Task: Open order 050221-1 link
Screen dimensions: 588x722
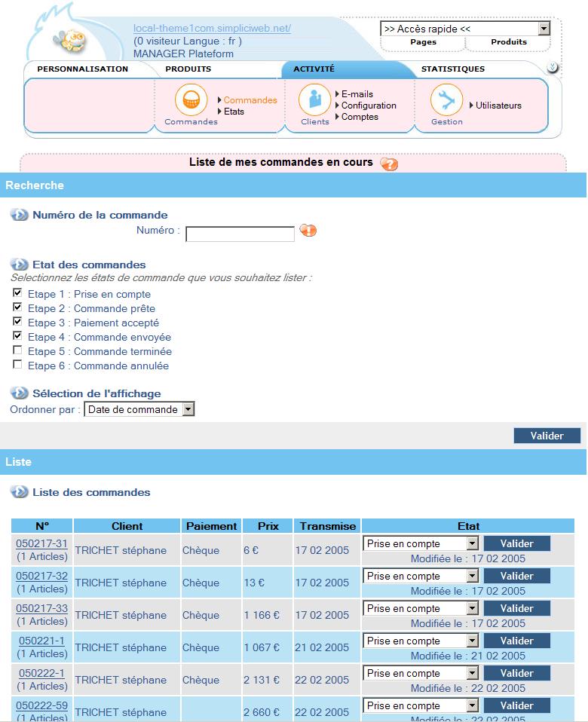Action: click(42, 641)
